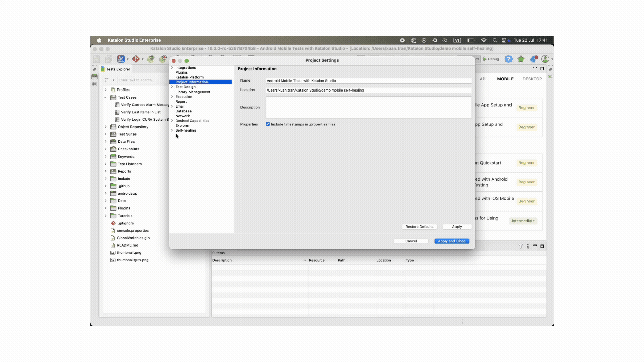Expand the Self-healing settings node
Screen dimensions: 644x362
point(172,131)
